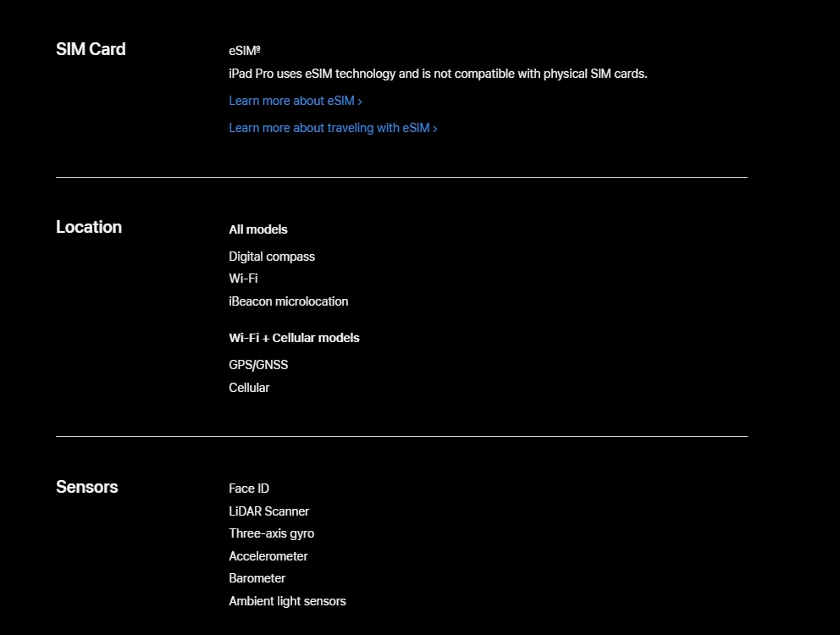Click the Barometer entry
The height and width of the screenshot is (635, 840).
click(x=257, y=579)
